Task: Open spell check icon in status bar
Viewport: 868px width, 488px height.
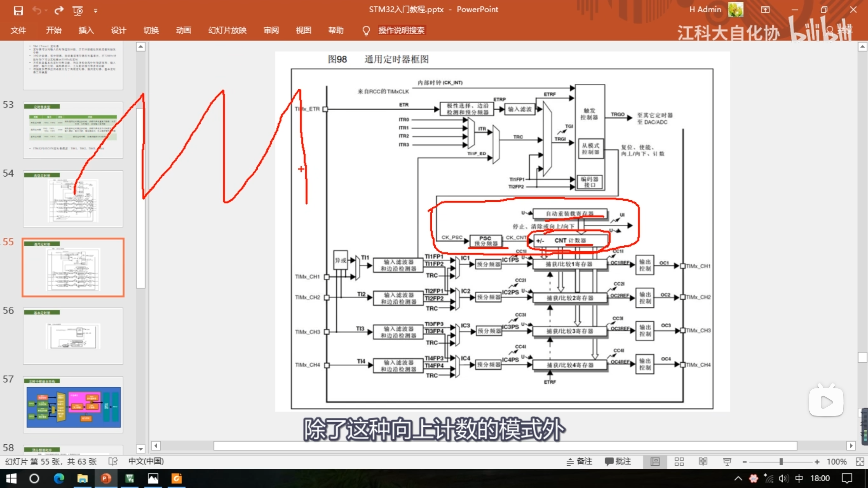Action: click(x=113, y=462)
